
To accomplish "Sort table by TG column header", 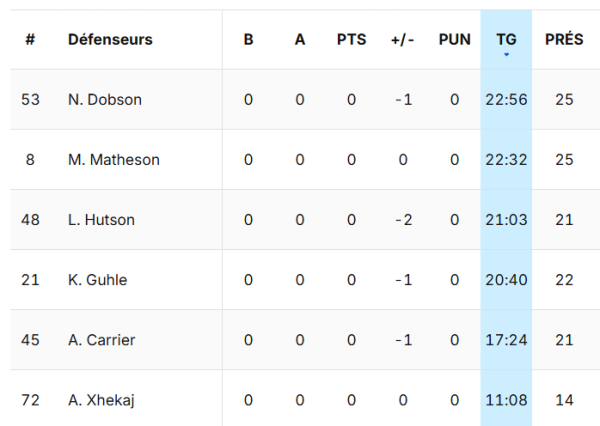I will click(506, 40).
